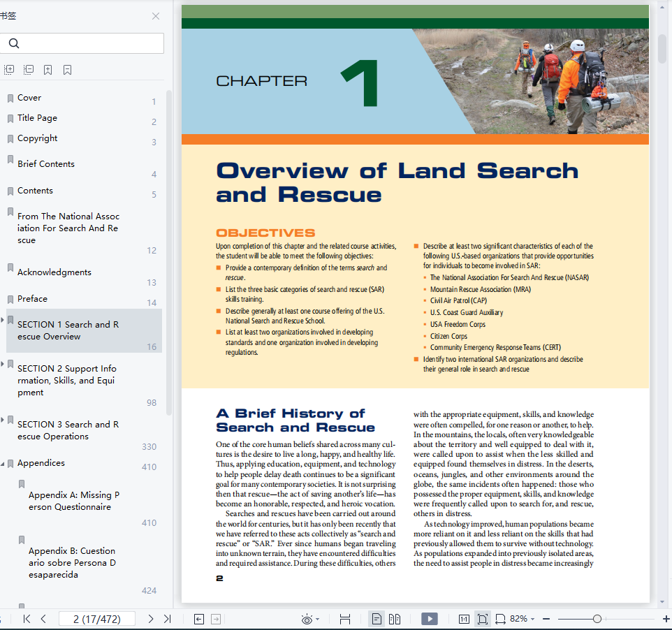The height and width of the screenshot is (630, 672).
Task: Select the Contents bookmark
Action: (x=35, y=190)
